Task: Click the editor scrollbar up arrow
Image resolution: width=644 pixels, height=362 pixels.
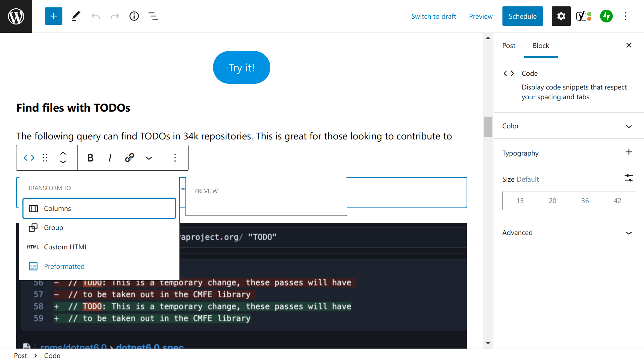Action: pyautogui.click(x=488, y=38)
